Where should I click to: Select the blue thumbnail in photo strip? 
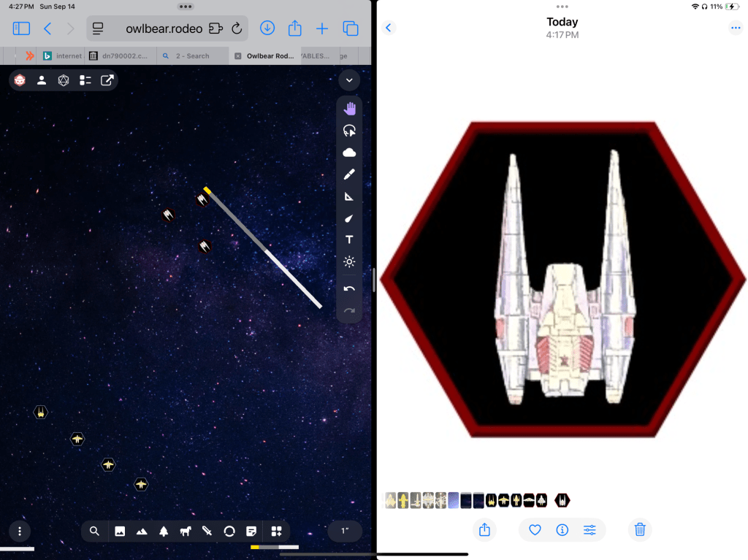[453, 500]
